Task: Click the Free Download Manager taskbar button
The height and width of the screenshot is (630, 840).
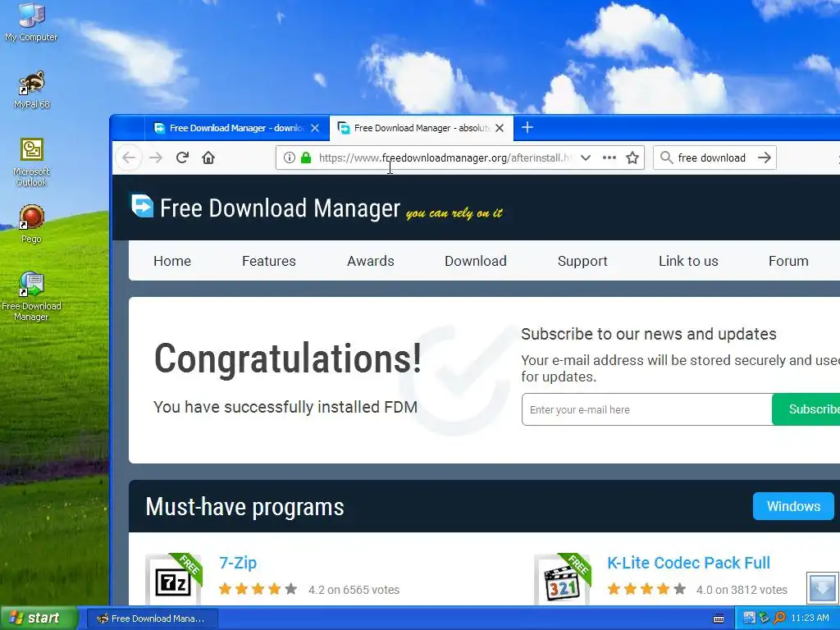Action: (153, 619)
